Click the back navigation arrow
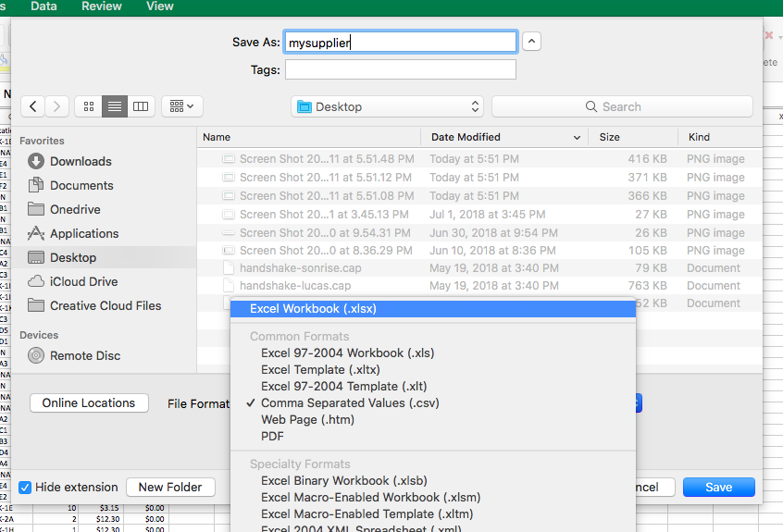 click(33, 106)
